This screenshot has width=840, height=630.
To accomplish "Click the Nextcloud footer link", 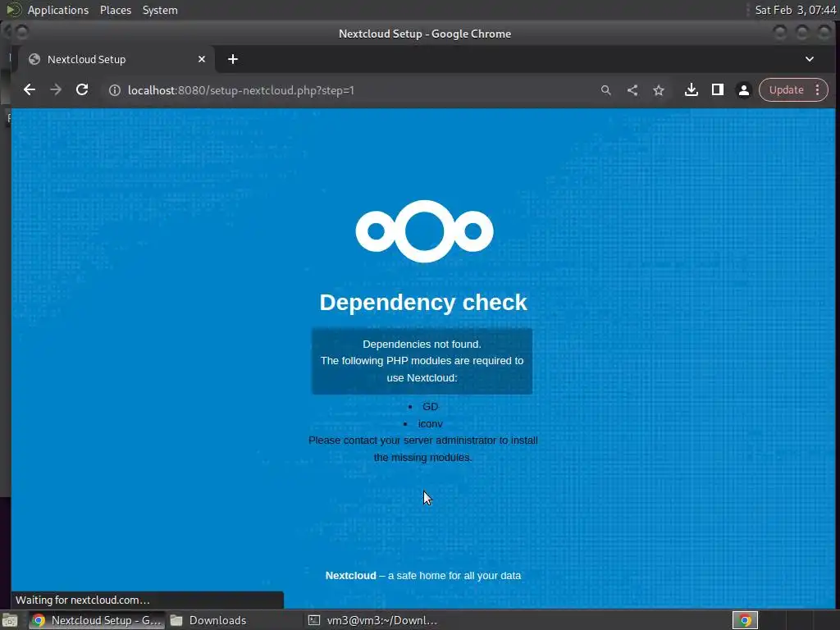I will 350,575.
